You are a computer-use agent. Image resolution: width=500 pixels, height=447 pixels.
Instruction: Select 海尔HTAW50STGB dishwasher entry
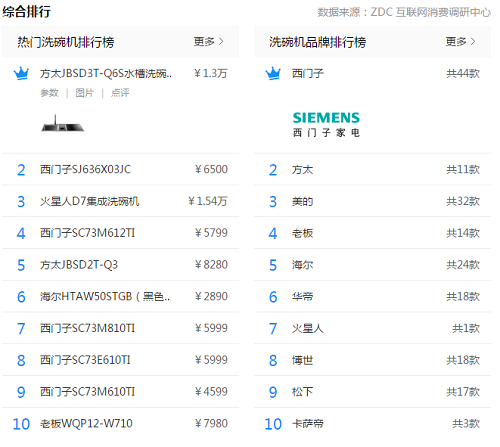coord(105,297)
